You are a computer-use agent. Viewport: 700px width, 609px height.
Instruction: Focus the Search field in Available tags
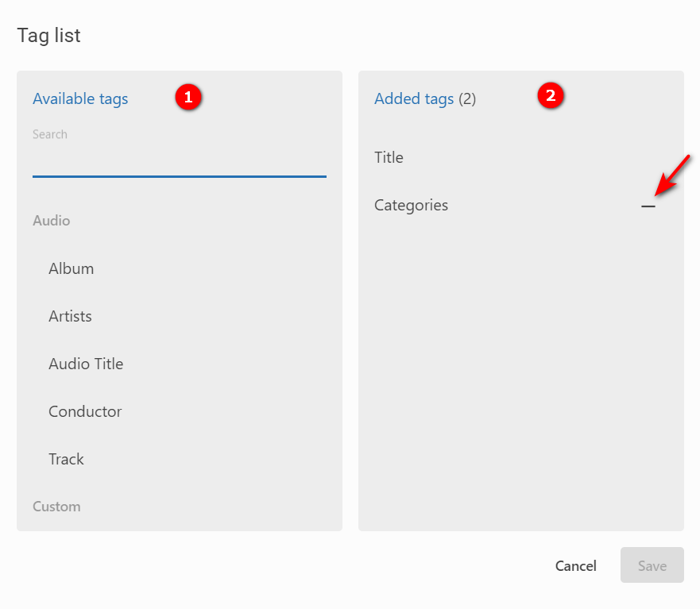point(179,162)
